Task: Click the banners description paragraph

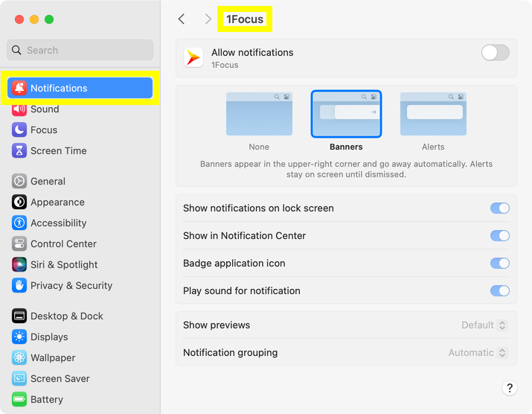Action: [x=346, y=169]
